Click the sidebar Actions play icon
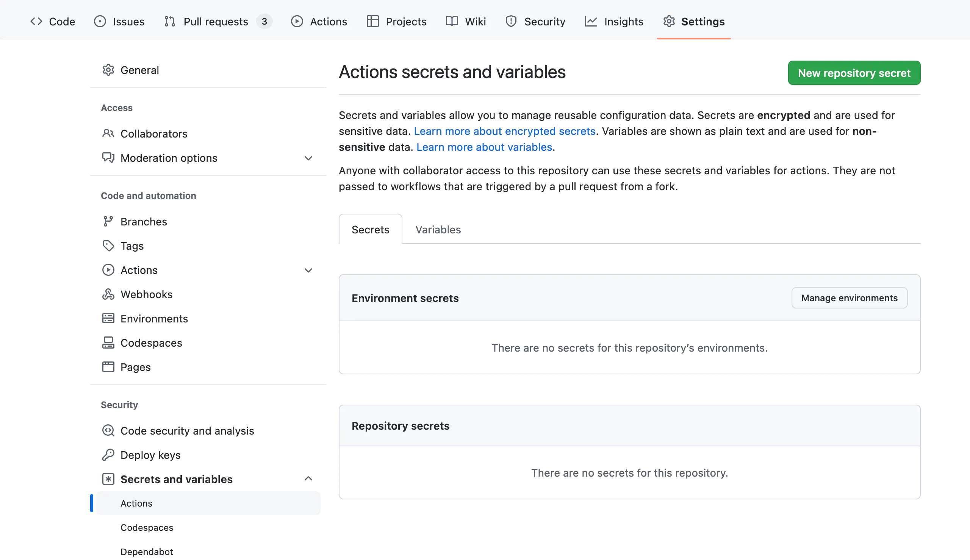The image size is (970, 560). point(108,270)
